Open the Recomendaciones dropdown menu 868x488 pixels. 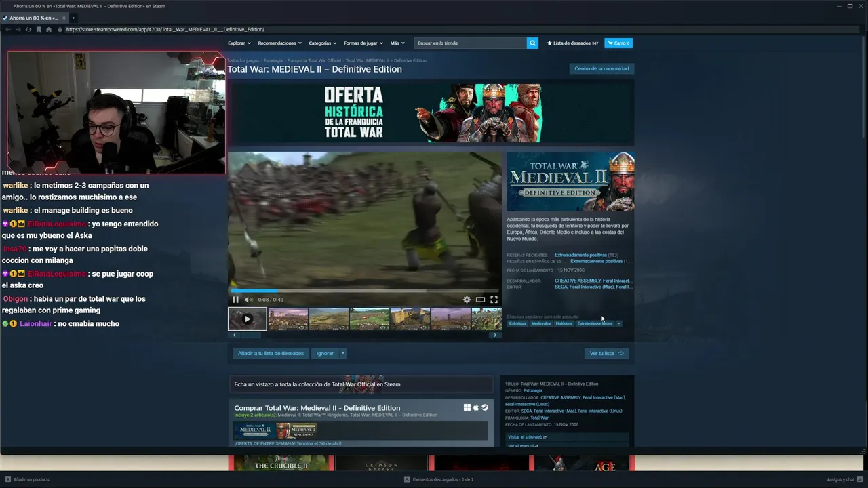(279, 43)
